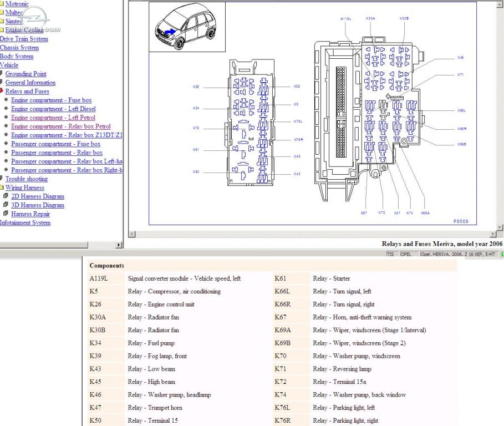
Task: Open Vehicle section link
Action: click(x=9, y=65)
